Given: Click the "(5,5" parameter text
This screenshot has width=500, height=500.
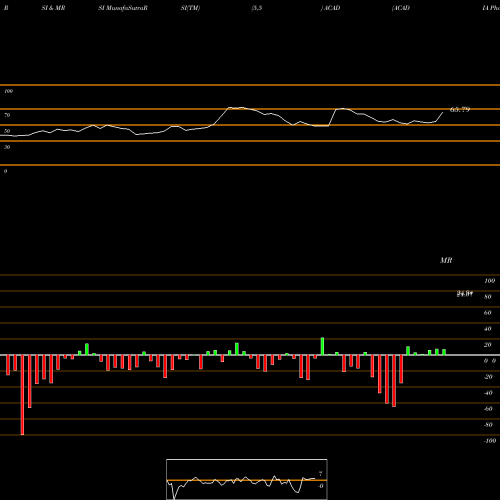Looking at the screenshot, I should [x=257, y=8].
